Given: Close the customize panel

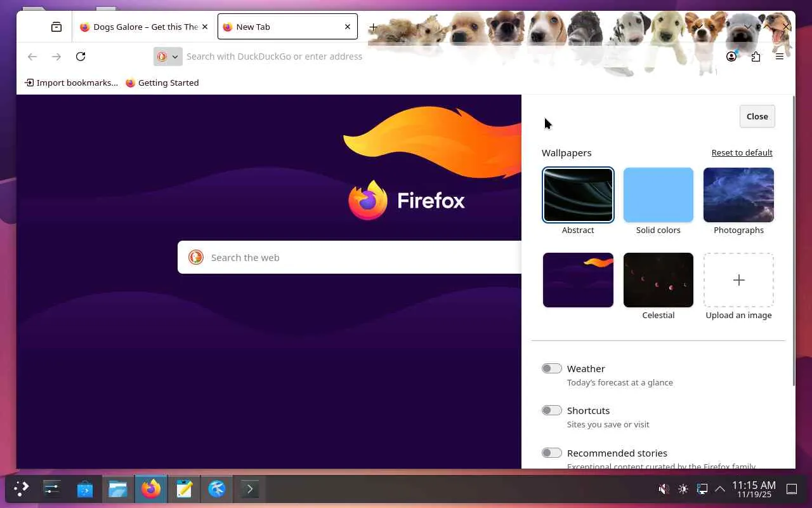Looking at the screenshot, I should (x=757, y=116).
